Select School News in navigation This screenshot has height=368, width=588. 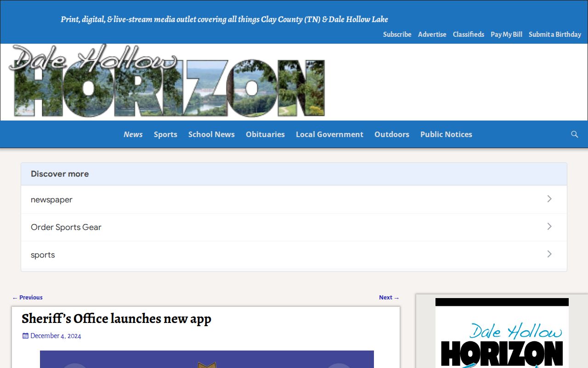tap(211, 134)
